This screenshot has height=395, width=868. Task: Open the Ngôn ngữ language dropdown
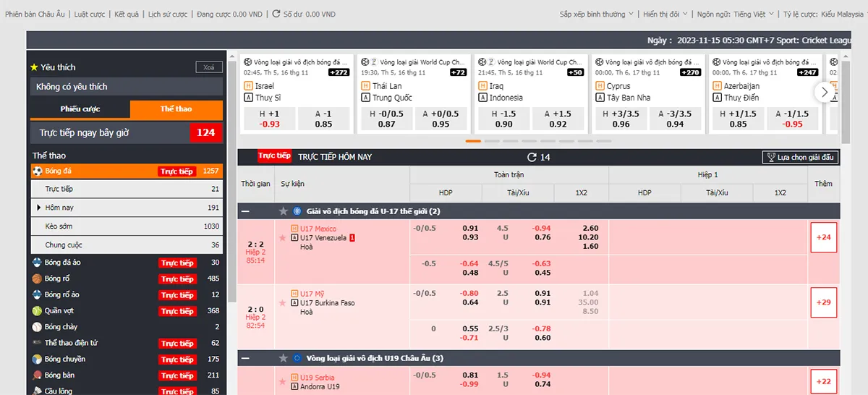(x=733, y=14)
